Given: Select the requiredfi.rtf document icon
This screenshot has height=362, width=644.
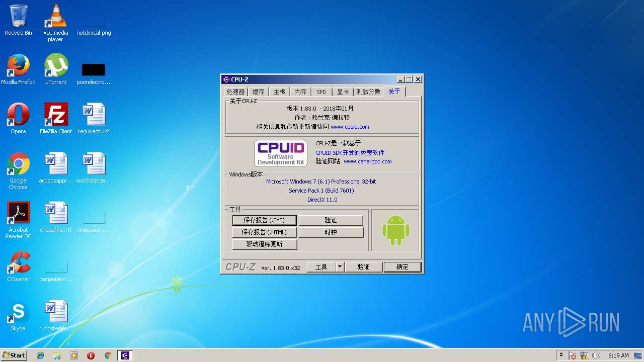Looking at the screenshot, I should pyautogui.click(x=94, y=119).
